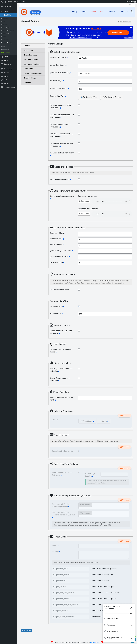Close the FoxLMS integration banner
Screen dimensions: 137x644
coord(131,27)
